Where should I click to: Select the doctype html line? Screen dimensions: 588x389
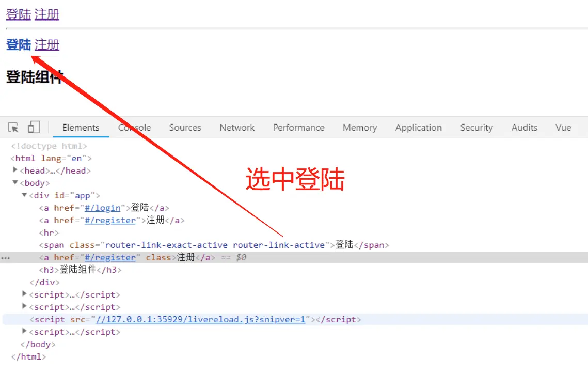[x=49, y=146]
